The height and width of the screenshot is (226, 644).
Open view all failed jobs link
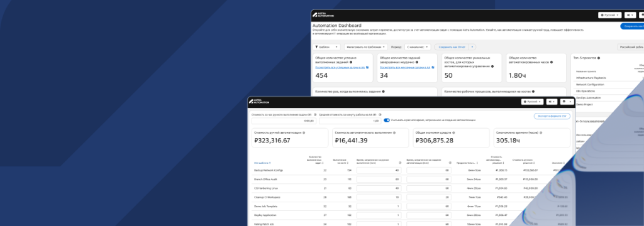tap(404, 67)
